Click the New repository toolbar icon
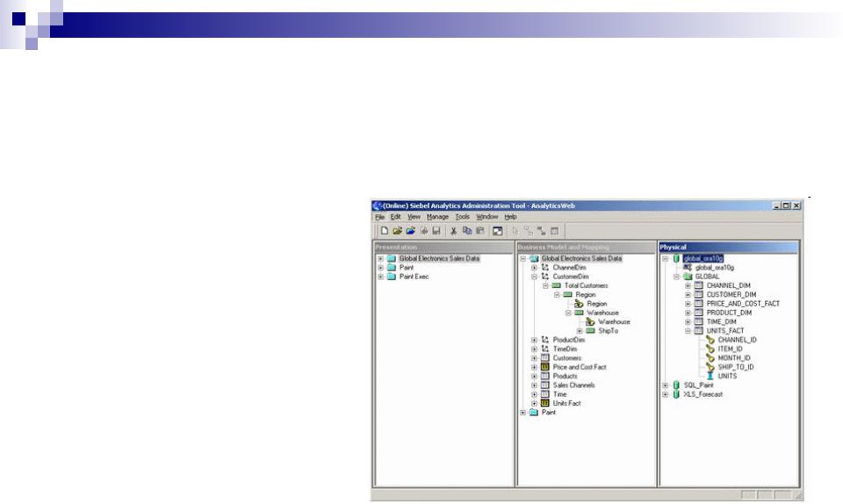 coord(385,231)
